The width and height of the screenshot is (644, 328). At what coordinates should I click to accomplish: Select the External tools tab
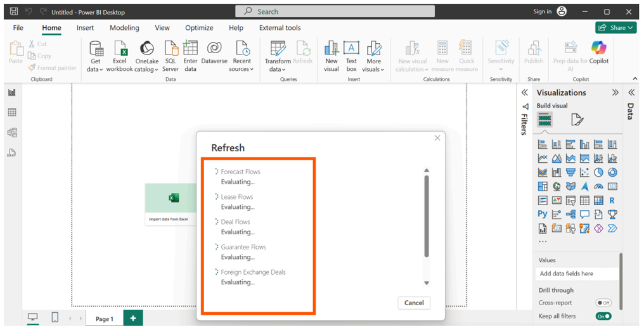pyautogui.click(x=280, y=28)
